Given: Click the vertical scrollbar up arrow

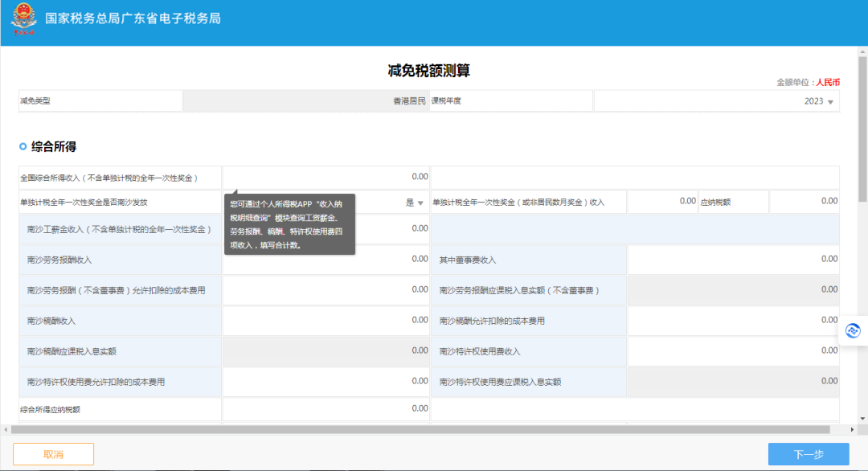Looking at the screenshot, I should click(x=862, y=51).
